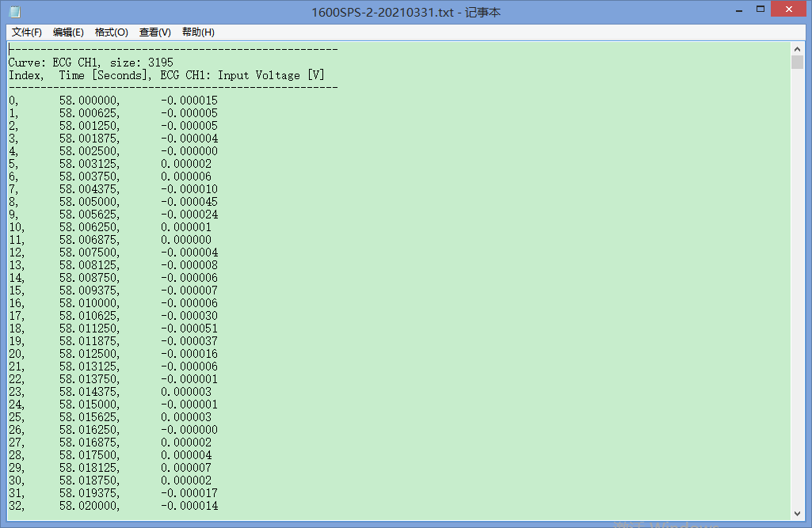Screen dimensions: 812x528
Task: Click the 'Curve: ECG CH1, size: 3195' line
Action: coord(91,63)
